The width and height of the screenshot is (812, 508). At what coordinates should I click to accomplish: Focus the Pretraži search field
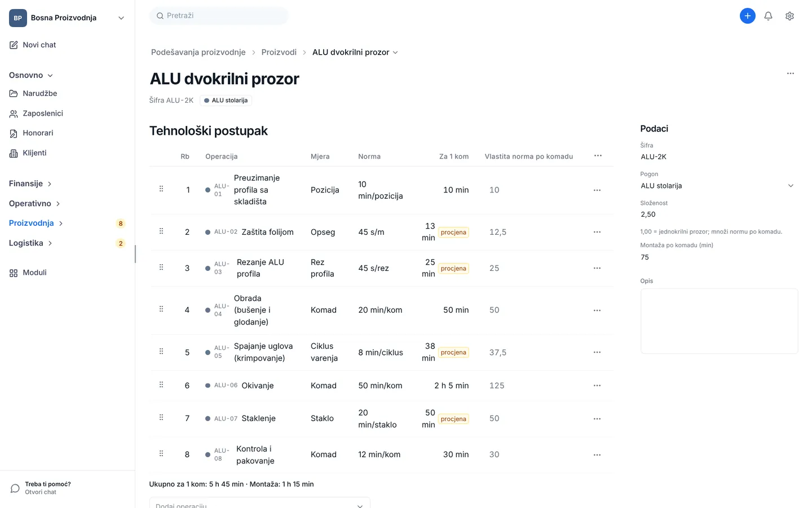coord(219,16)
